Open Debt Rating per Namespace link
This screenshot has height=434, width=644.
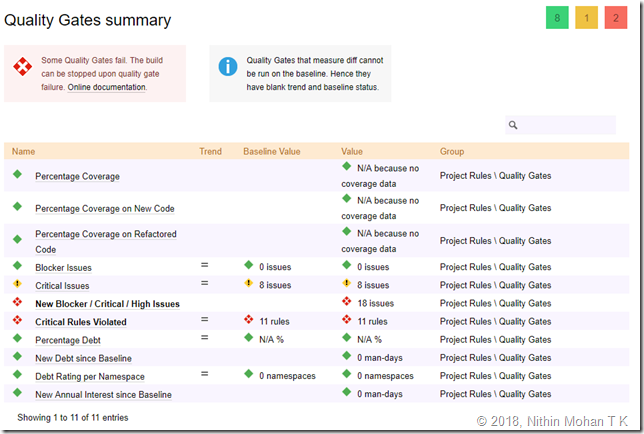(x=90, y=376)
